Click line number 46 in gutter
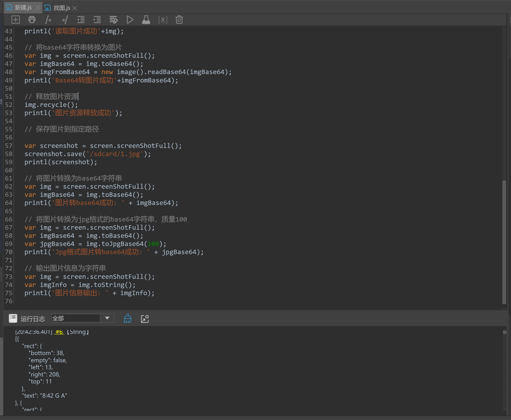 [x=9, y=56]
